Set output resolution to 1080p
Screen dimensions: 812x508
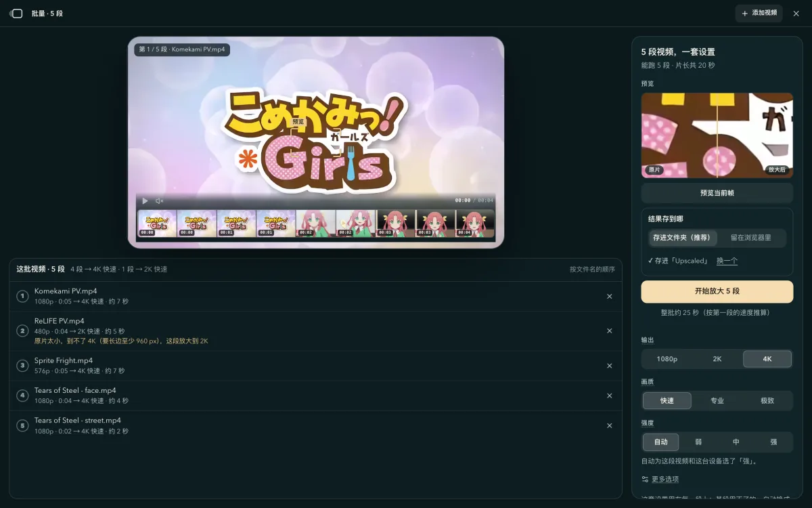coord(667,359)
